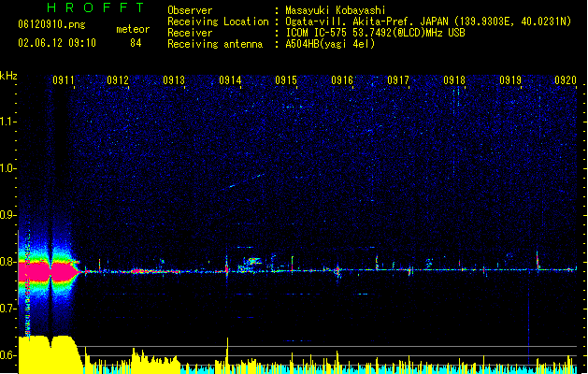
Task: Click the 1.0 kHz axis label
Action: [7, 168]
